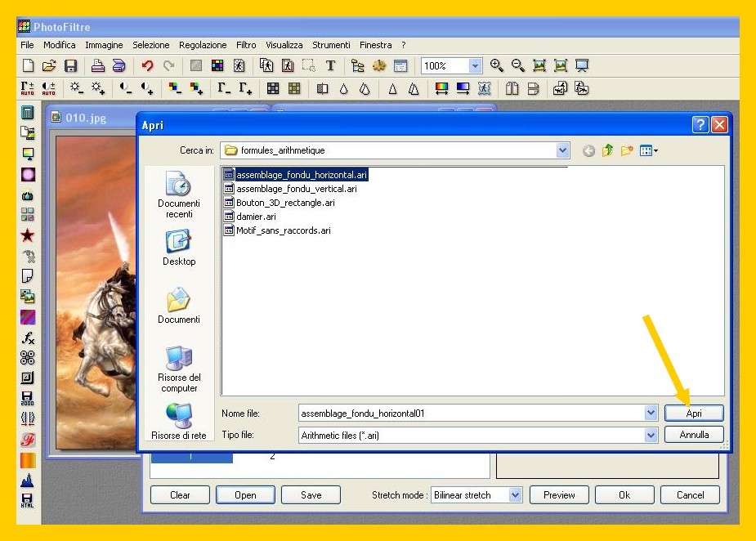
Task: Go up one folder level
Action: [607, 150]
